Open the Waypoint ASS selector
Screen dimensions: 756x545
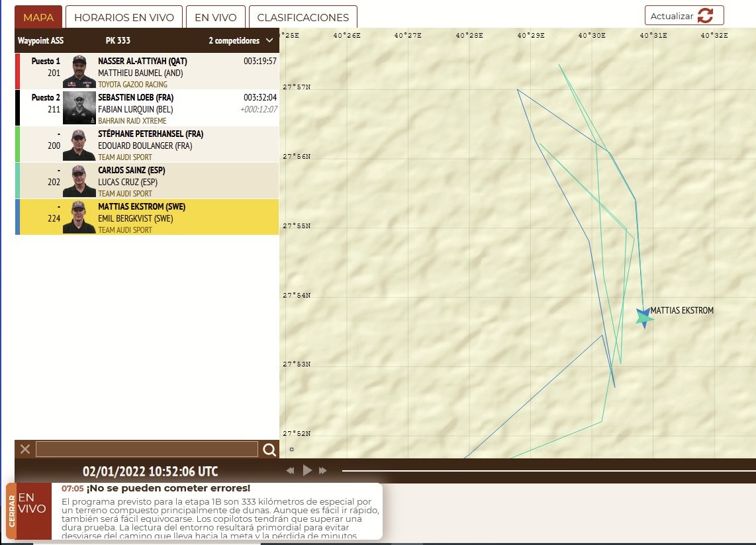click(x=40, y=41)
